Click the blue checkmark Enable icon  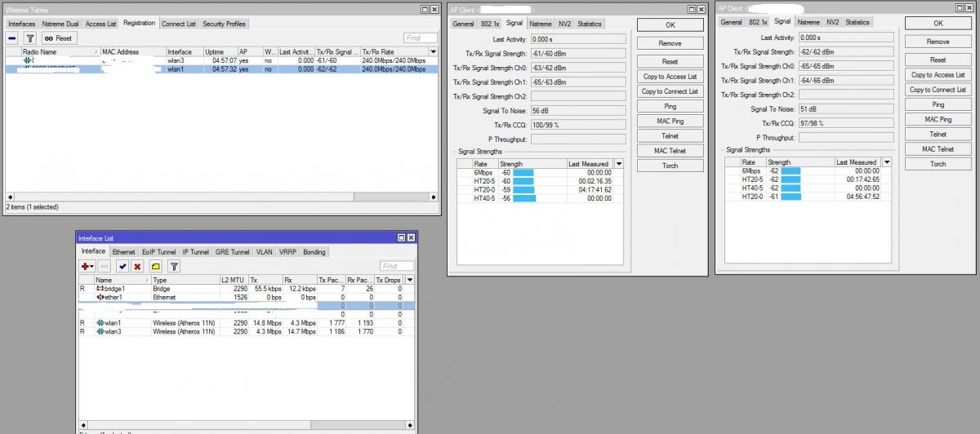pos(122,266)
